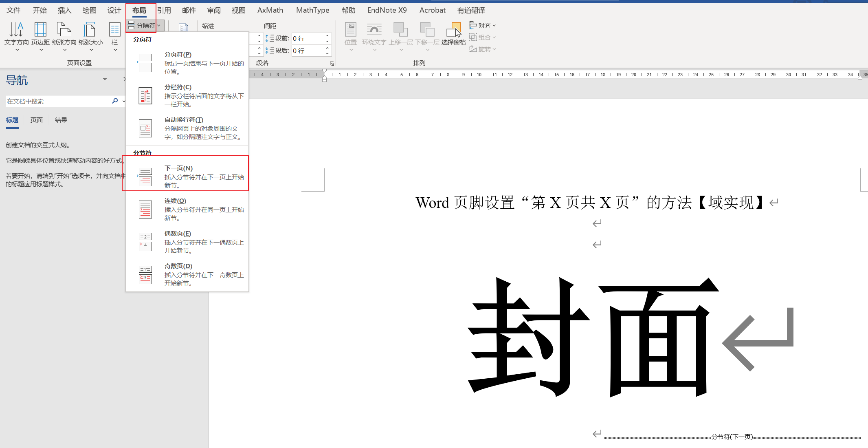Screen dimensions: 868x448
Task: Open navigation pane options dropdown arrow
Action: pyautogui.click(x=105, y=79)
